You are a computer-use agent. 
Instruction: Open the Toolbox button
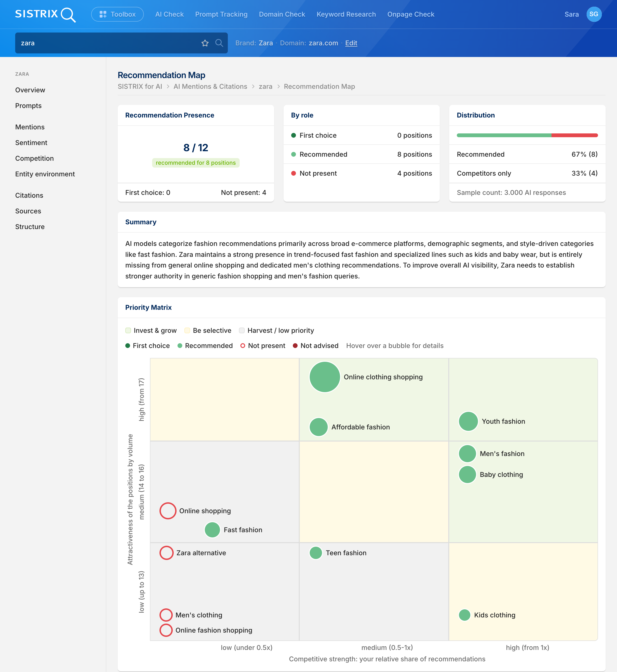[117, 14]
